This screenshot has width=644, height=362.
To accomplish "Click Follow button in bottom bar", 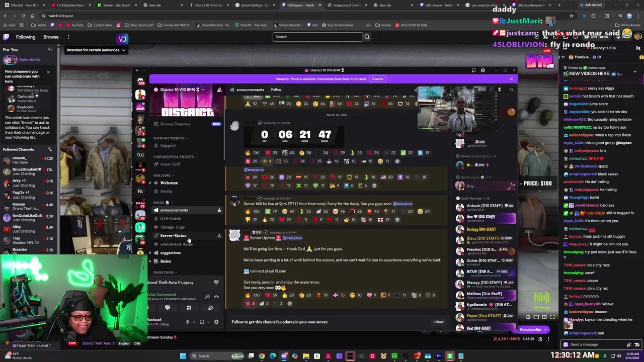I will tap(438, 322).
